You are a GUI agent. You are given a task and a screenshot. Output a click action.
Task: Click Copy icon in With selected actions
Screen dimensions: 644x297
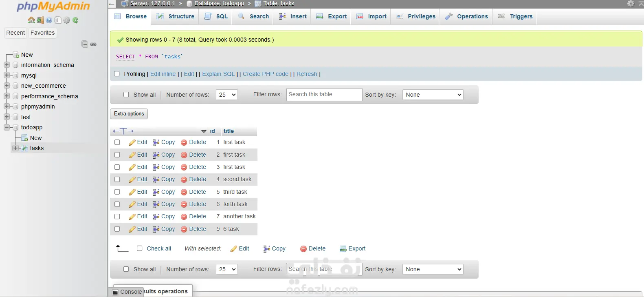click(267, 249)
